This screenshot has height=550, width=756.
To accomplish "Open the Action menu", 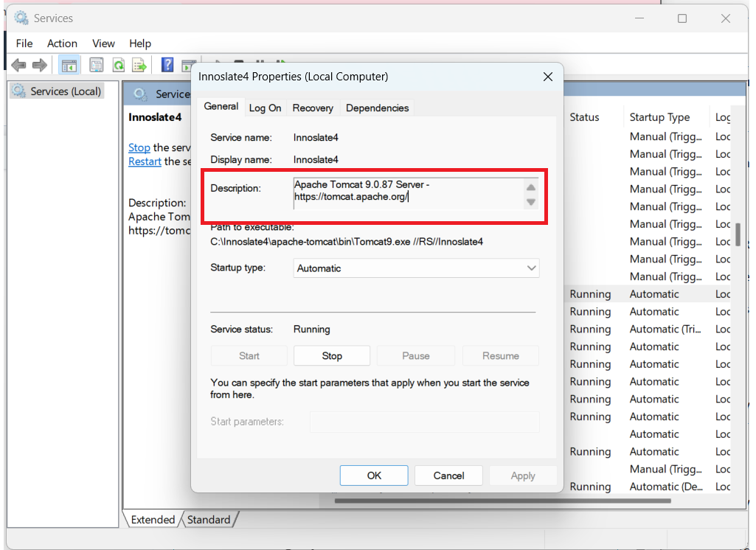I will [62, 43].
